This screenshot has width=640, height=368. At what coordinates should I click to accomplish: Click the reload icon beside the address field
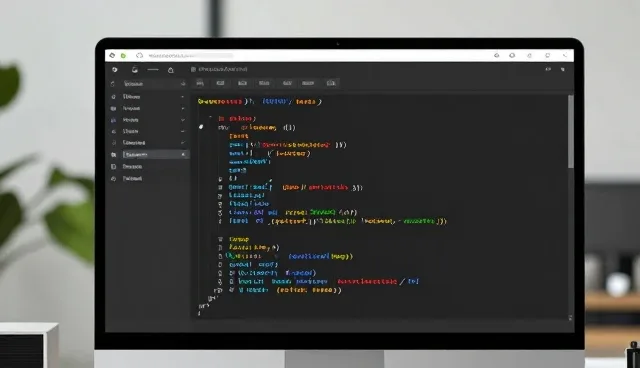(x=140, y=55)
